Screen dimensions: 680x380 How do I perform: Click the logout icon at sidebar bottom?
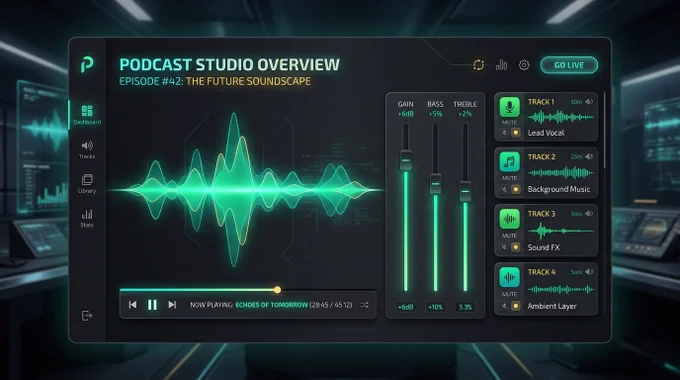point(87,315)
